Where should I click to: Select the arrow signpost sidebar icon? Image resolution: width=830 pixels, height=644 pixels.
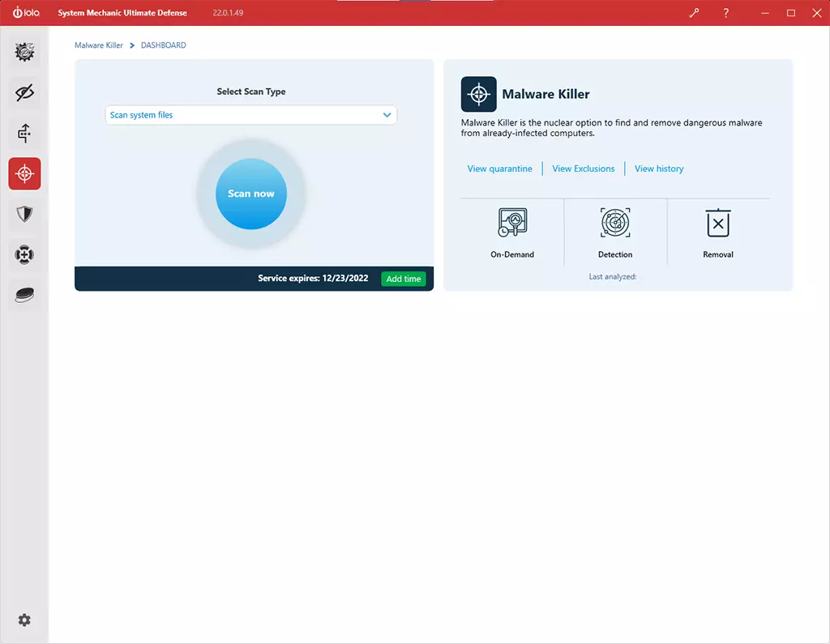(24, 134)
